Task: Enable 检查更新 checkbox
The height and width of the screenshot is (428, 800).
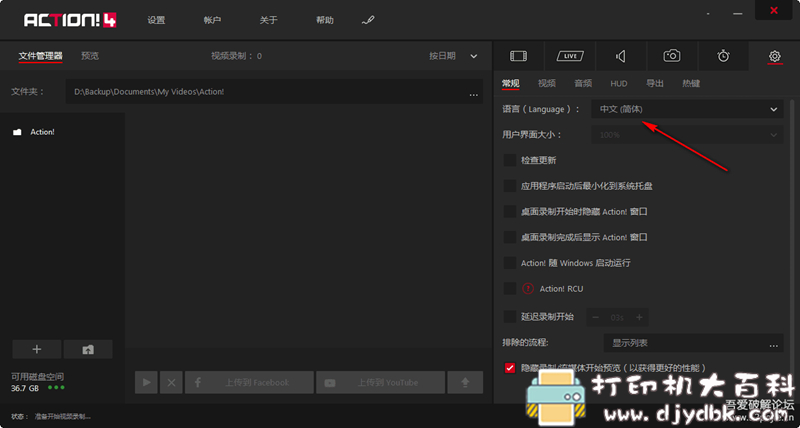Action: (510, 160)
